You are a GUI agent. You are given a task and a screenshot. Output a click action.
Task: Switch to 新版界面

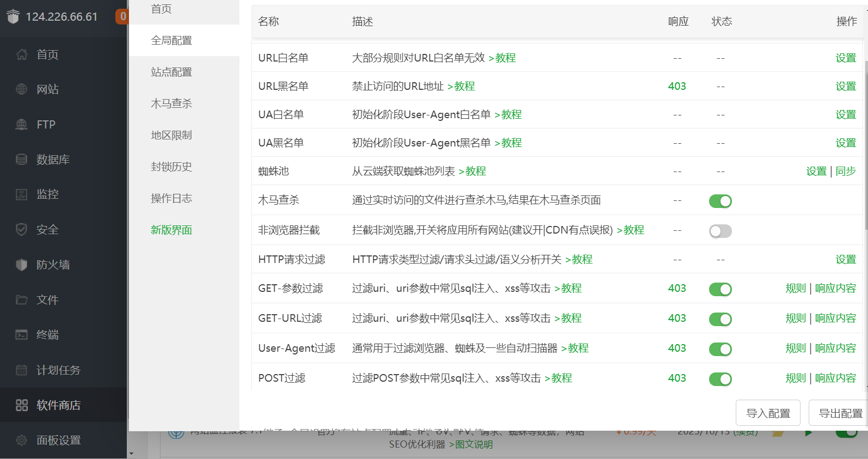click(x=184, y=230)
